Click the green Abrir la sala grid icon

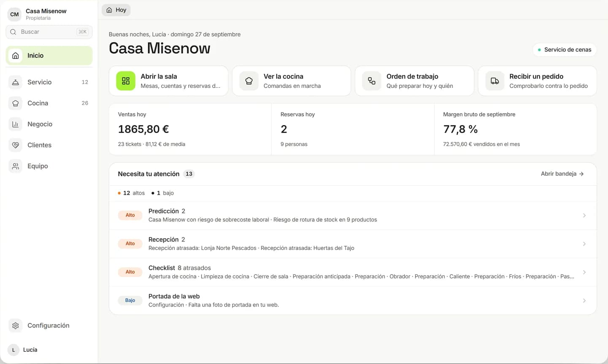click(x=126, y=81)
